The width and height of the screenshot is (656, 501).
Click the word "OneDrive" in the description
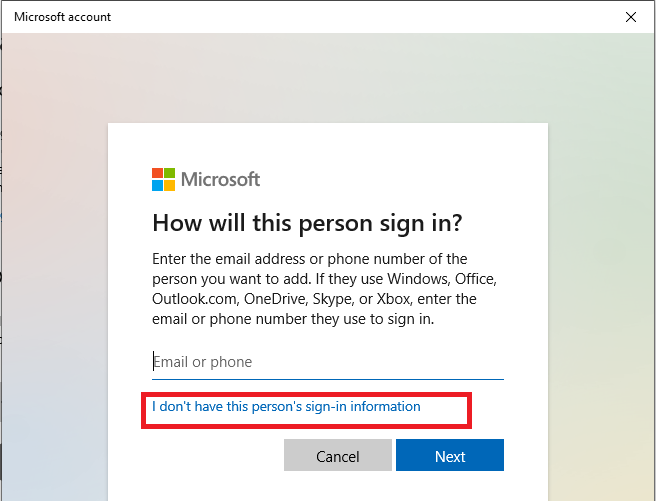275,299
